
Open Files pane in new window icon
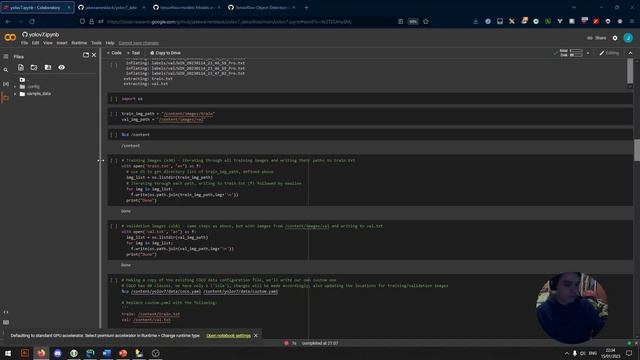pyautogui.click(x=86, y=55)
